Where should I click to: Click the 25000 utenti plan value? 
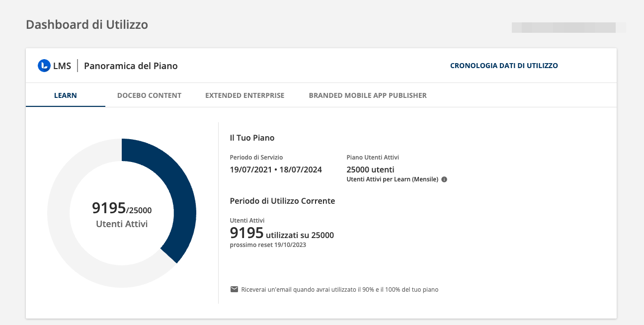coord(370,169)
